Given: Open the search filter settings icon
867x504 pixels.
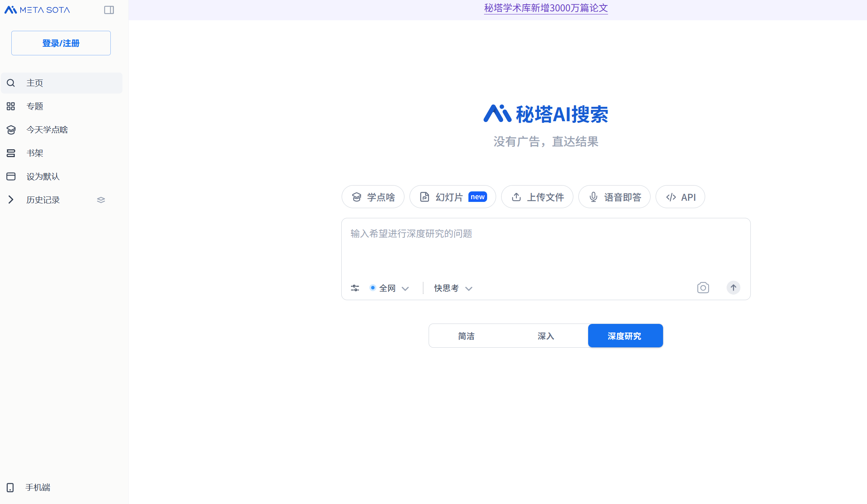Looking at the screenshot, I should 355,288.
